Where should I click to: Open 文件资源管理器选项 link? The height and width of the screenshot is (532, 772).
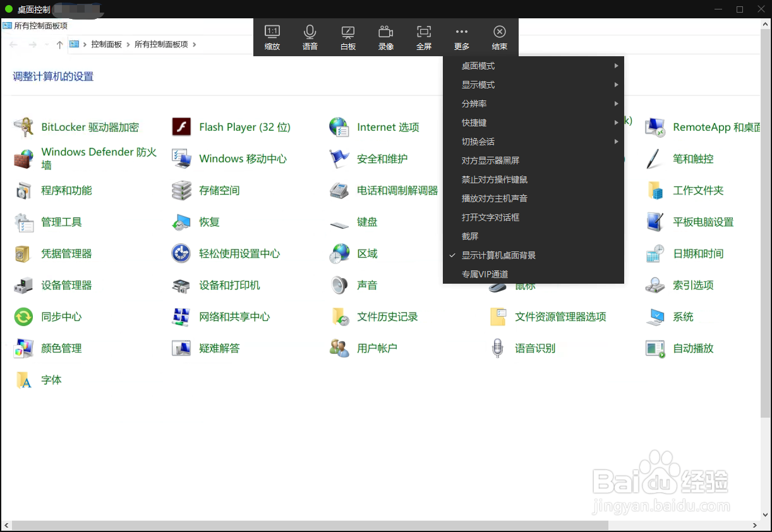[x=560, y=317]
